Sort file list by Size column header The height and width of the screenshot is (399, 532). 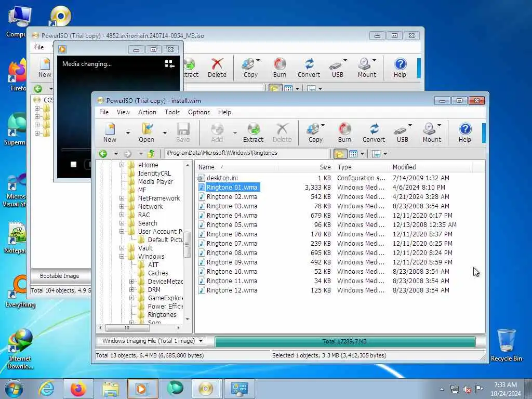[x=305, y=167]
